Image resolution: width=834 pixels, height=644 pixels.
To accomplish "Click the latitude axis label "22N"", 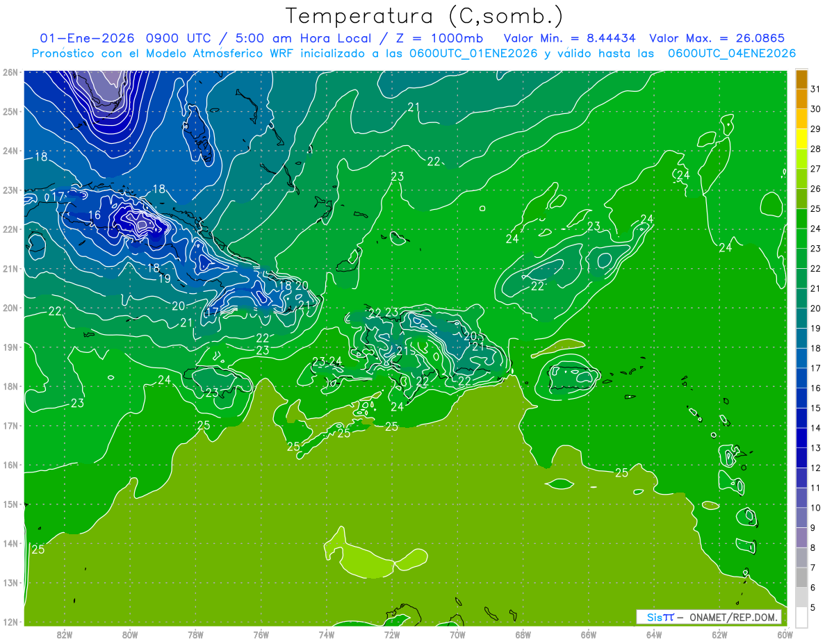I will (10, 229).
